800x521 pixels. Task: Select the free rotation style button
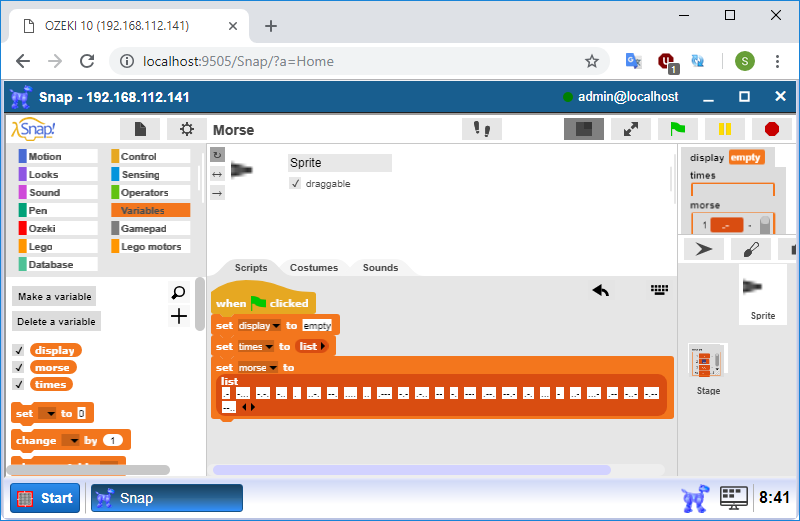click(217, 155)
